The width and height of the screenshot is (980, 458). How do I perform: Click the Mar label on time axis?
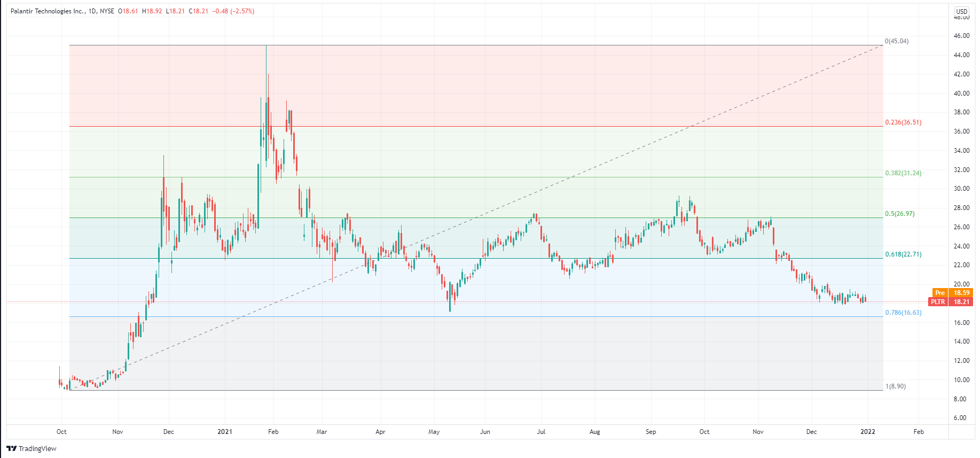(x=322, y=432)
